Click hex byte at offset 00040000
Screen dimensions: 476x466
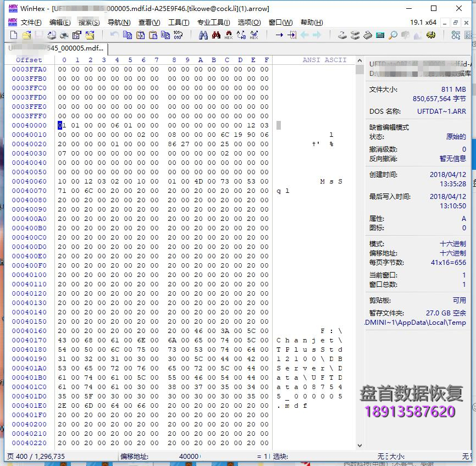point(61,125)
